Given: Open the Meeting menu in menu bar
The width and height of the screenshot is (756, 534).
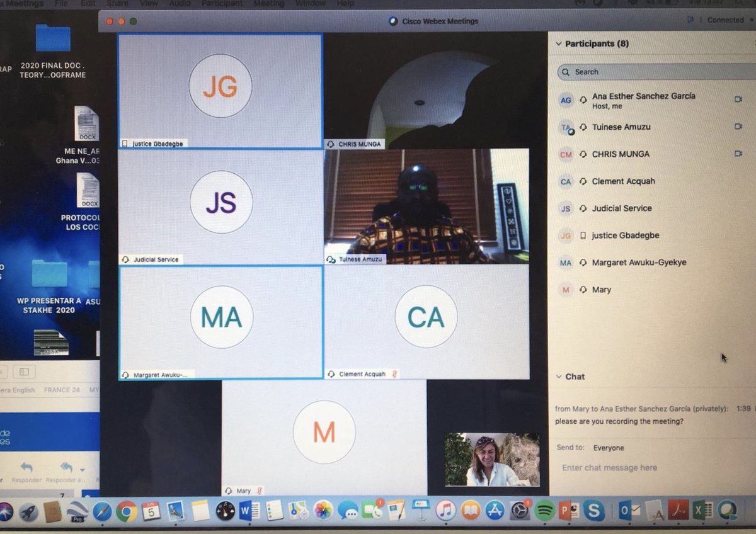Looking at the screenshot, I should pyautogui.click(x=268, y=3).
